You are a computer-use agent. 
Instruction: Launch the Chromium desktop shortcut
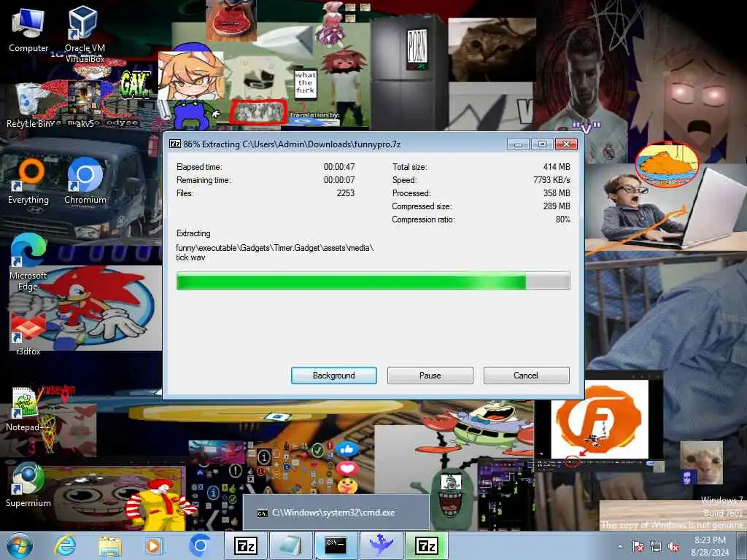tap(85, 181)
